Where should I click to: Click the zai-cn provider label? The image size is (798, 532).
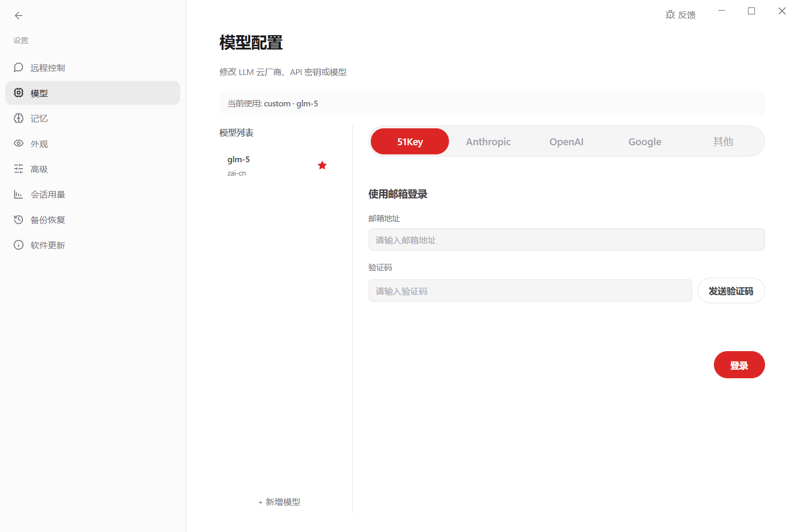point(237,173)
